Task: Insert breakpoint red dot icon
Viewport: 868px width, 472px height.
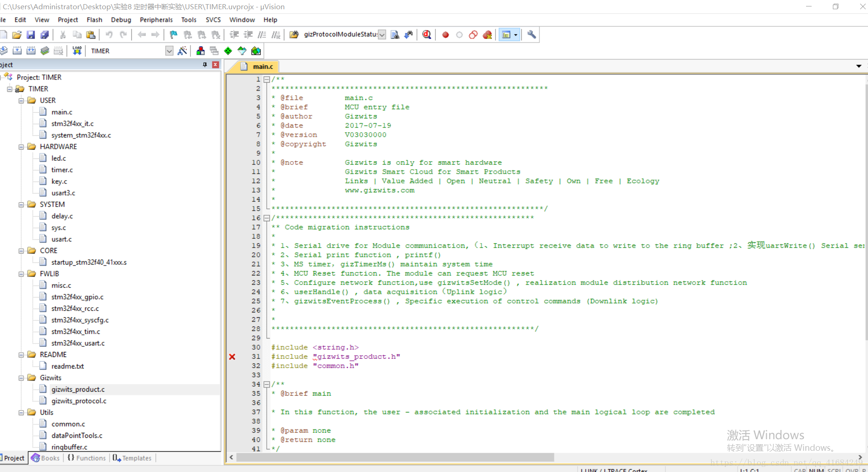Action: point(446,35)
